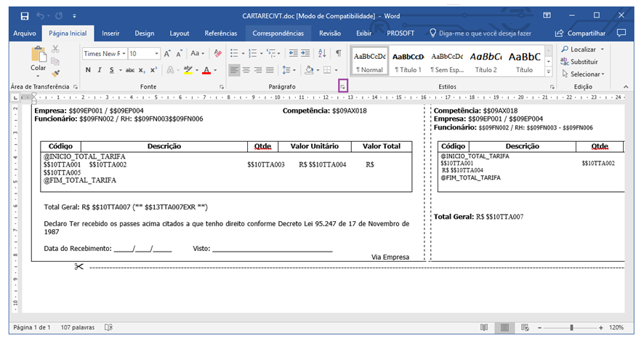Screen dimensions: 644x344
Task: Open the Change Case Aa dropdown
Action: click(x=197, y=53)
